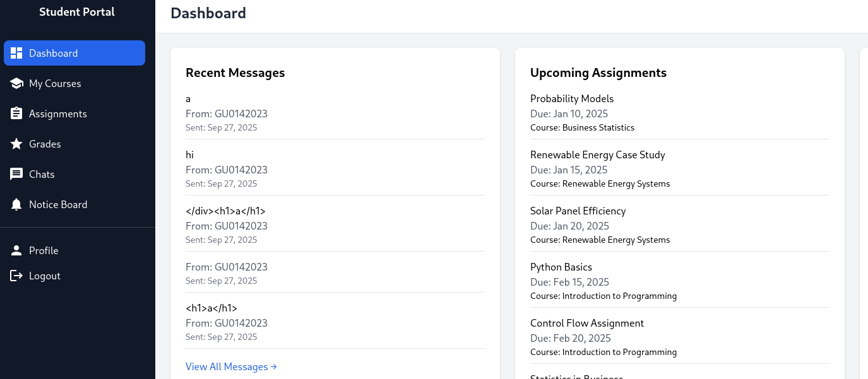Open the Renewable Energy Case Study assignment

(x=598, y=155)
